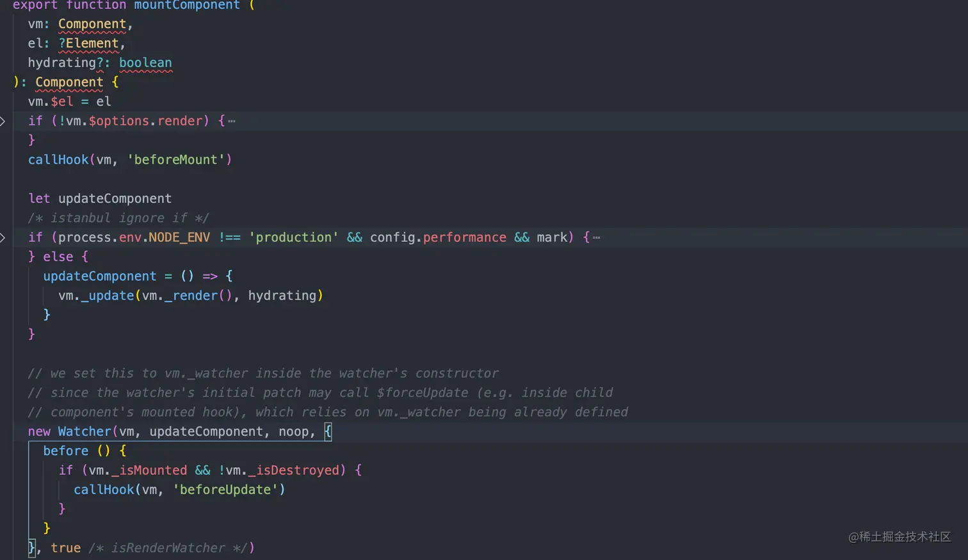This screenshot has width=968, height=560.
Task: Expand fold arrow beside if (!vm.$options.render)
Action: coord(3,121)
